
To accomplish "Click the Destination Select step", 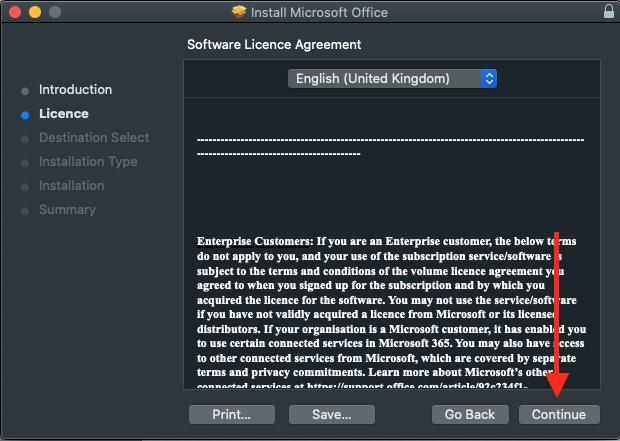I will [x=93, y=138].
